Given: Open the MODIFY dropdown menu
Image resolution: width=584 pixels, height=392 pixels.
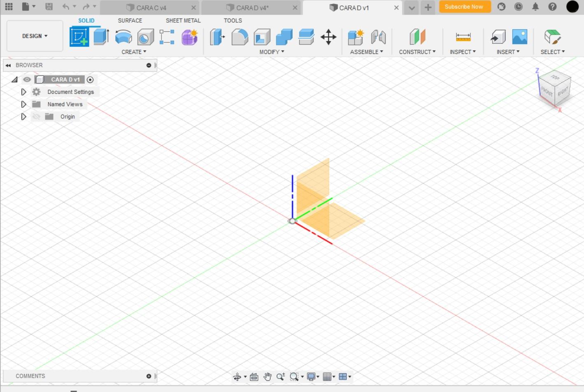Looking at the screenshot, I should pyautogui.click(x=272, y=52).
